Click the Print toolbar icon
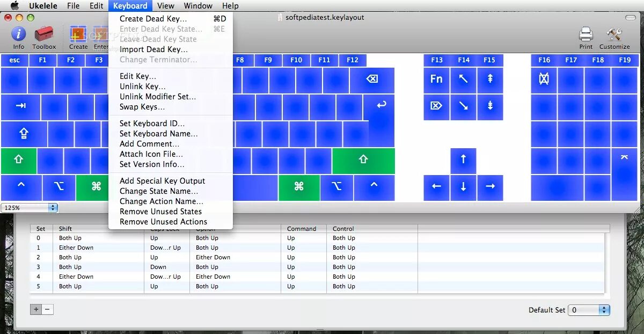This screenshot has height=334, width=644. (x=586, y=38)
